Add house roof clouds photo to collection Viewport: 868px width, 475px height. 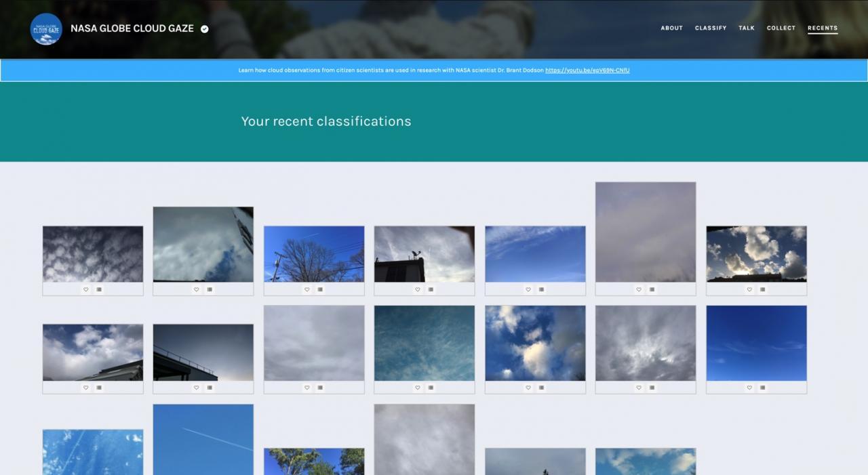click(x=99, y=388)
